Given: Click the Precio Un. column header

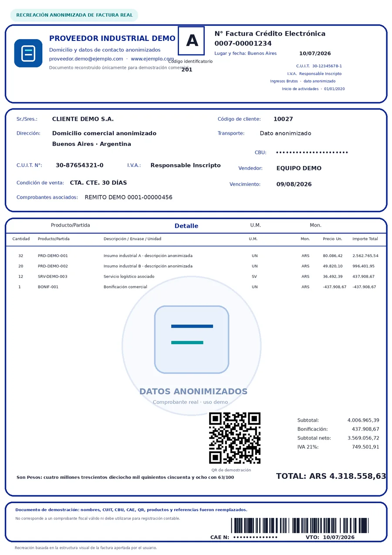Looking at the screenshot, I should 332,239.
